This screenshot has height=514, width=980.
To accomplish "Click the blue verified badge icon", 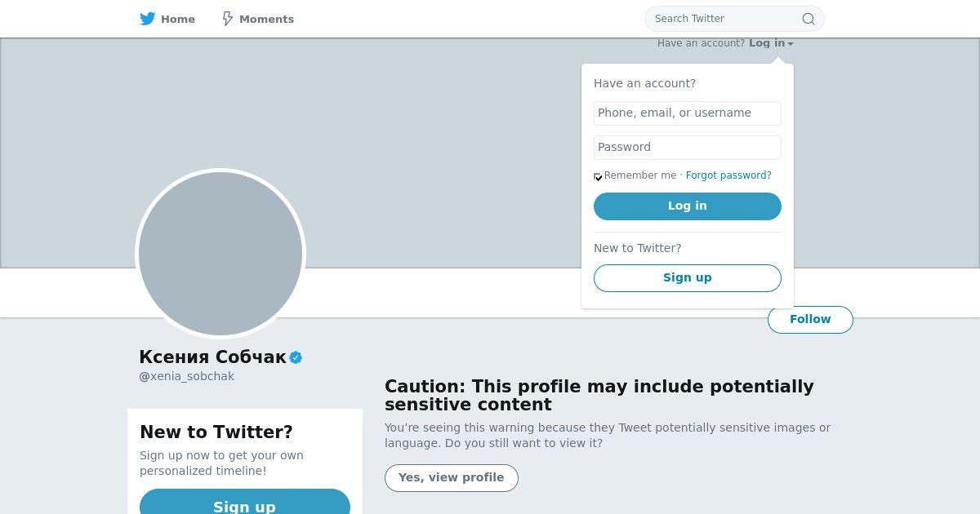I will pos(296,357).
